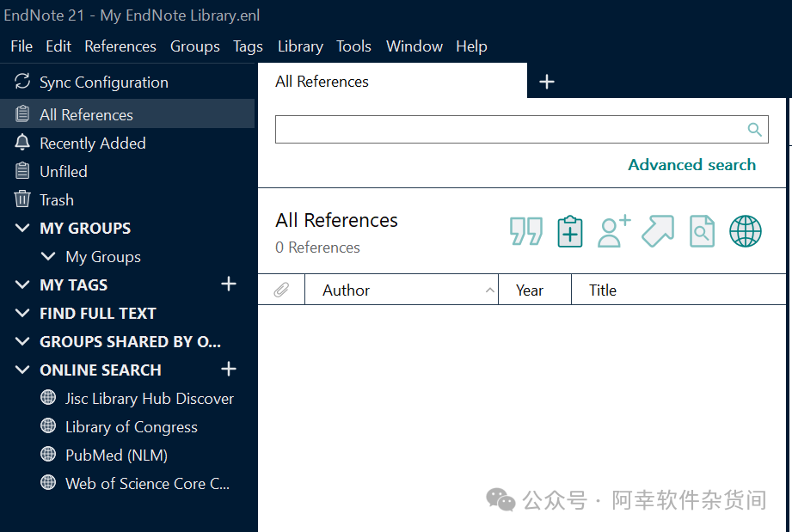Click the globe icon beside Library of Congress

coord(48,426)
